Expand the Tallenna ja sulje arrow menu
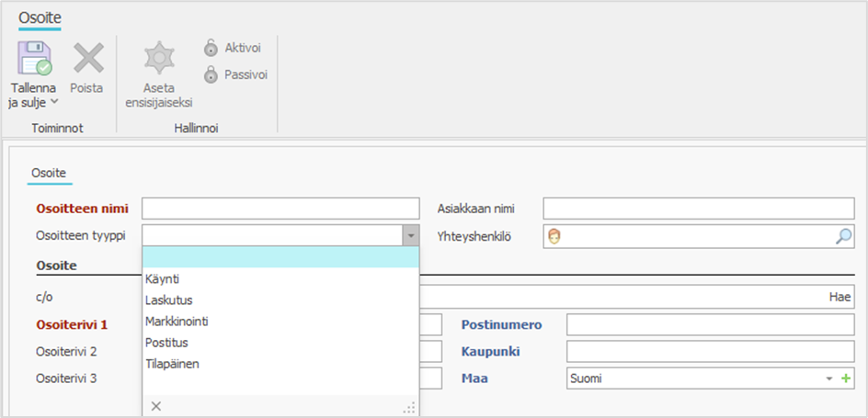The image size is (868, 418). (53, 102)
